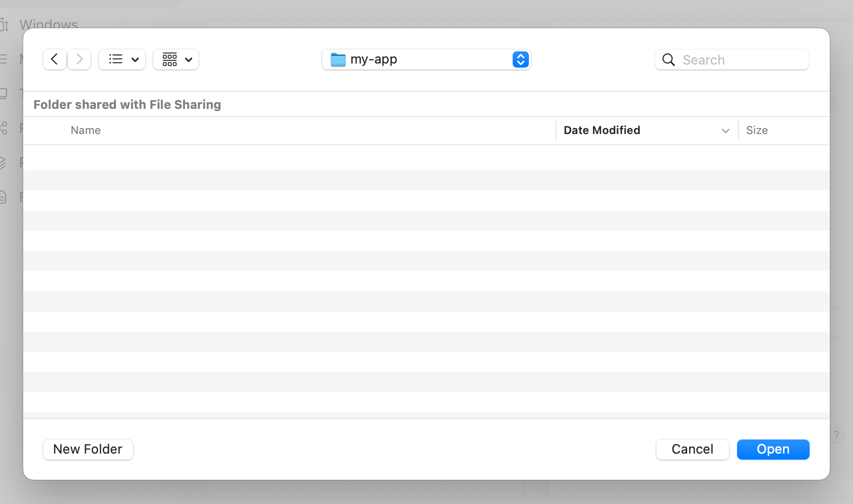Select the list view icon
Image resolution: width=853 pixels, height=504 pixels.
point(115,59)
